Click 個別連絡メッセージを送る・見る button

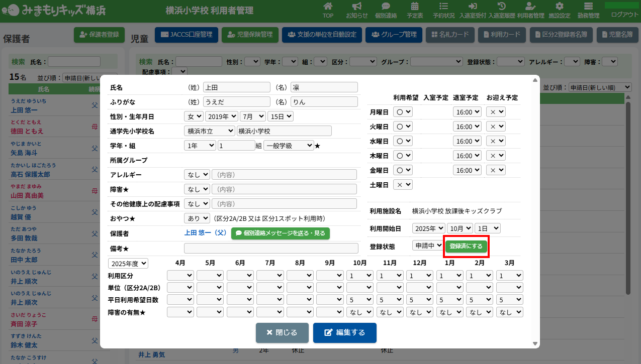(x=280, y=233)
